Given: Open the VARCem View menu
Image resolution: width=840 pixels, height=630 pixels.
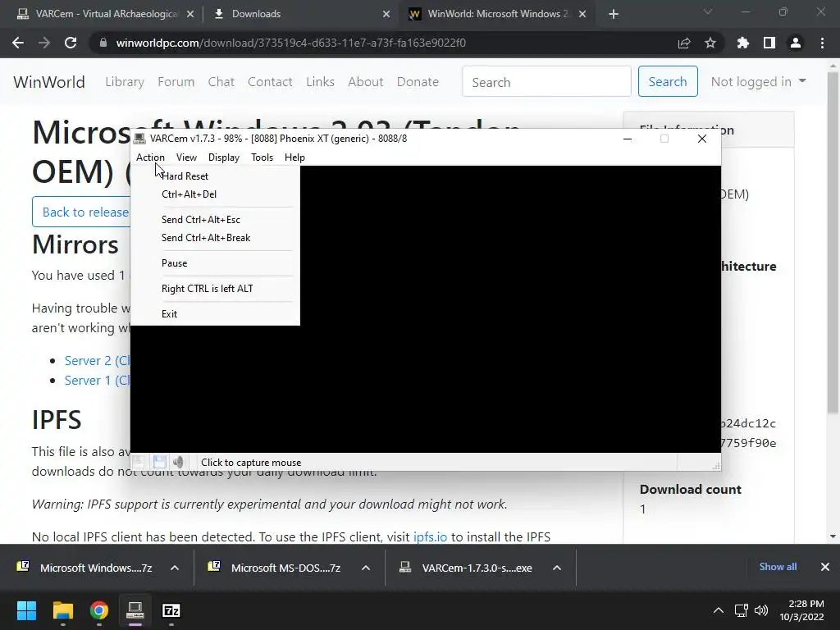Looking at the screenshot, I should [186, 157].
